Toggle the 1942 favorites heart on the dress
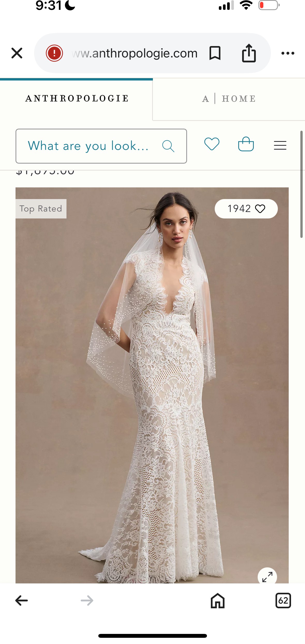Image resolution: width=305 pixels, height=644 pixels. pos(246,209)
